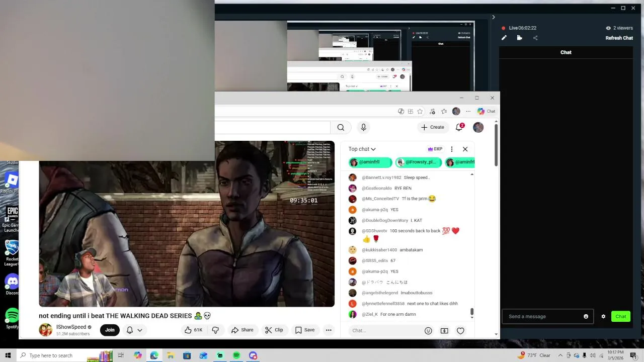Open the Windows Start menu

point(8,355)
